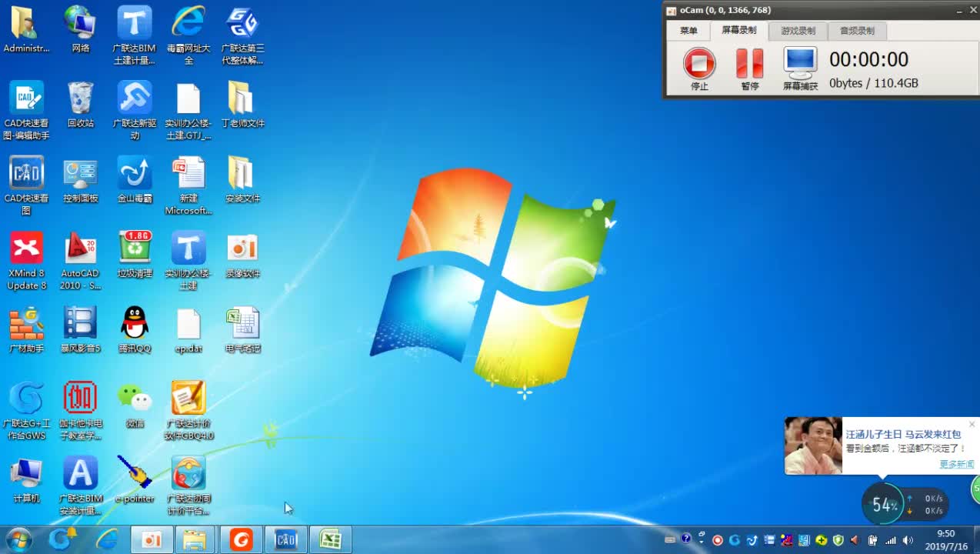Select the 垃圾清理 desktop icon
The image size is (980, 554).
(135, 255)
